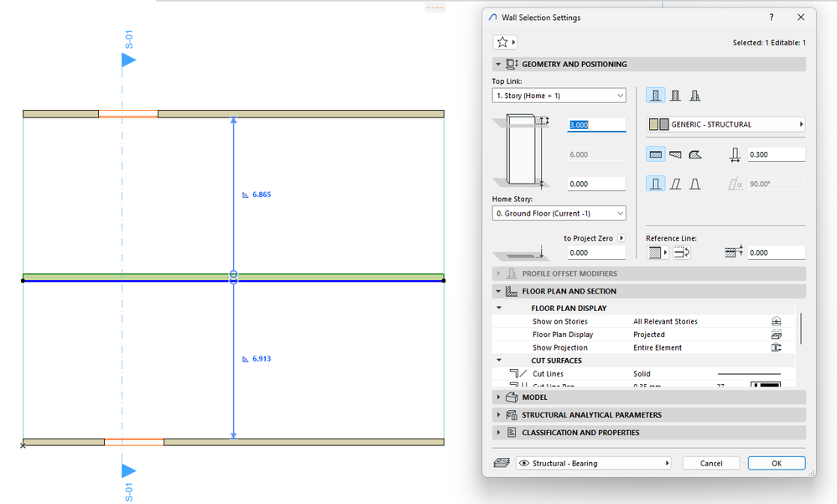
Task: Click top S-01 section marker arrow
Action: pyautogui.click(x=128, y=60)
